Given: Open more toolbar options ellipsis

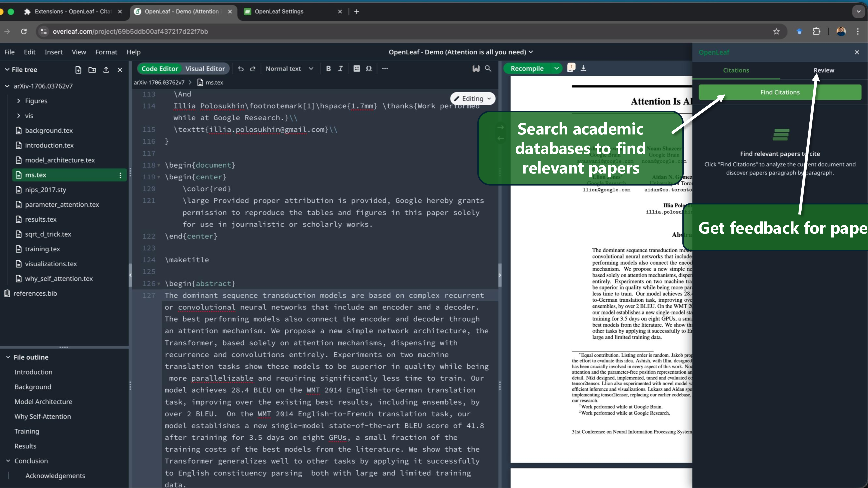Looking at the screenshot, I should pyautogui.click(x=385, y=69).
